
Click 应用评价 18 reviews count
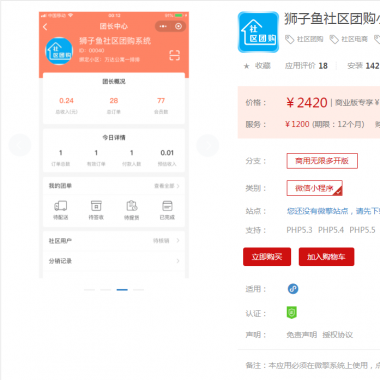point(306,66)
